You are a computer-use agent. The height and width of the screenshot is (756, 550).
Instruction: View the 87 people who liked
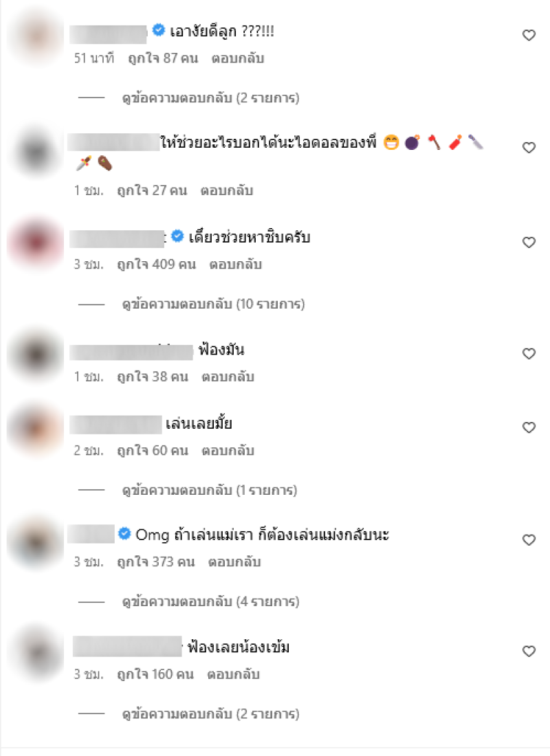tap(163, 58)
